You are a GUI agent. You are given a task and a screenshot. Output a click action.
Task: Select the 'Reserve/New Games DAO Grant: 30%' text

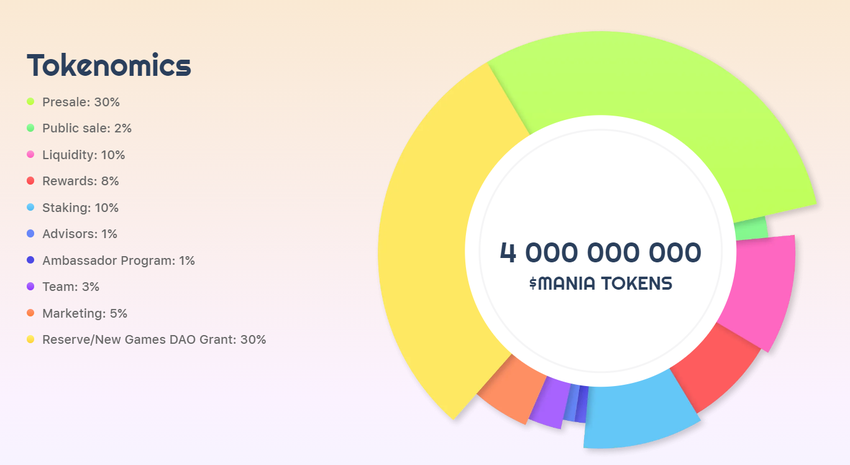click(154, 340)
